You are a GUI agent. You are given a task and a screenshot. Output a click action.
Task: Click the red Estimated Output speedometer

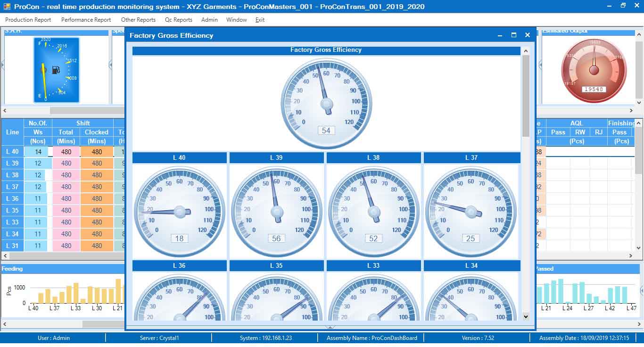click(594, 70)
